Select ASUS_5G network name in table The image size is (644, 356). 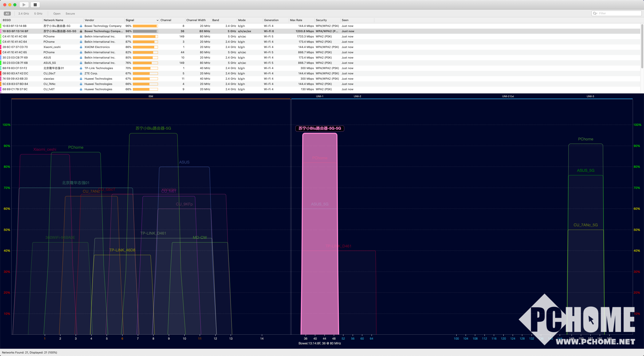[50, 63]
